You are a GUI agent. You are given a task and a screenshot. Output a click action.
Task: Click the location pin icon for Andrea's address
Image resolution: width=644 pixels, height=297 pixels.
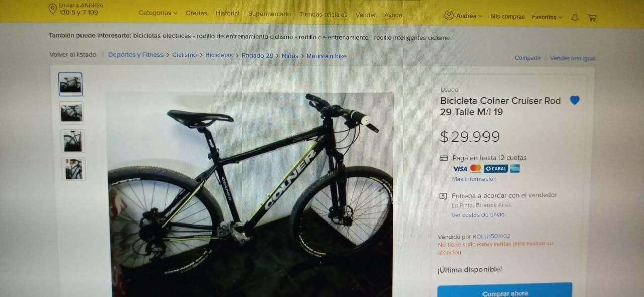coord(52,9)
